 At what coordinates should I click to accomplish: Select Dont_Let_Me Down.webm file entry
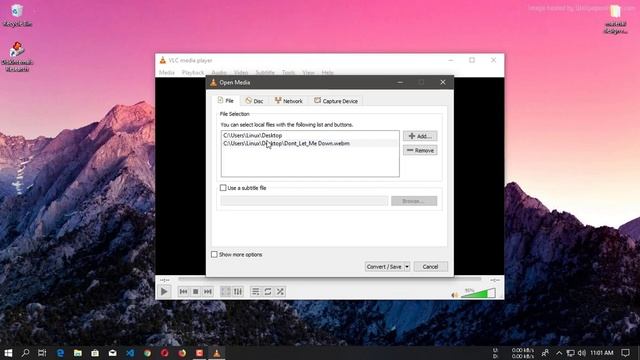(309, 143)
